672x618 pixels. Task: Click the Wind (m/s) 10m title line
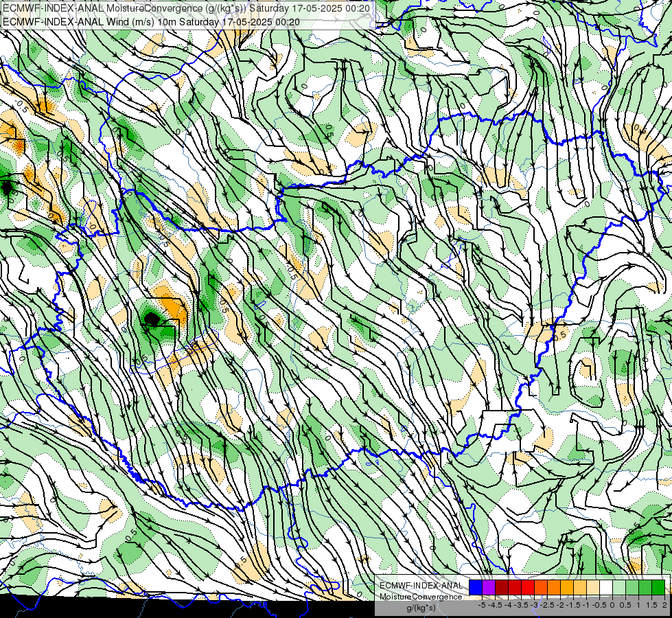[151, 22]
